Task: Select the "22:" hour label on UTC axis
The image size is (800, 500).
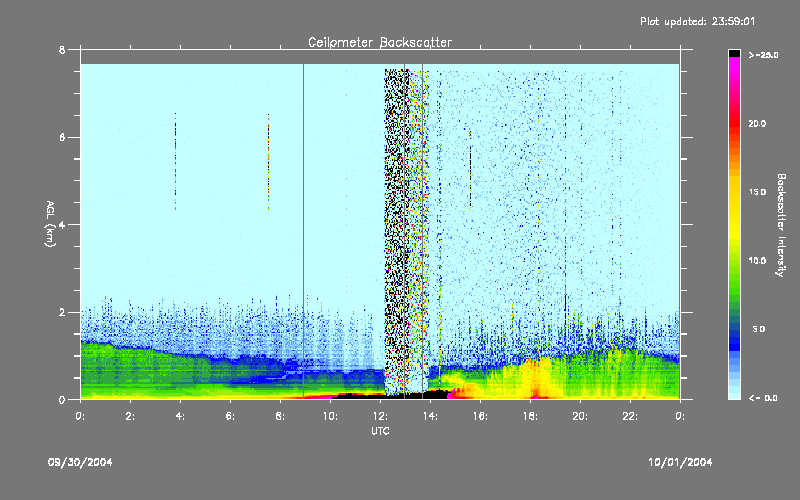Action: coord(630,416)
